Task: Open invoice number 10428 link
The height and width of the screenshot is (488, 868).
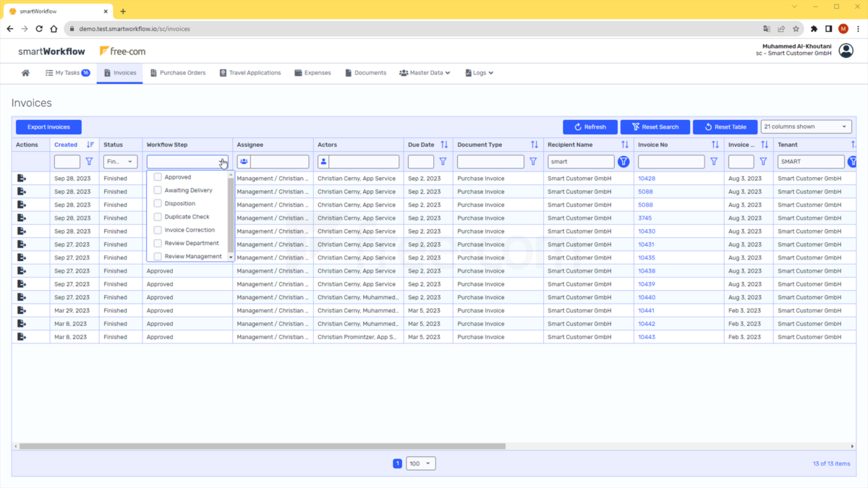Action: point(648,179)
